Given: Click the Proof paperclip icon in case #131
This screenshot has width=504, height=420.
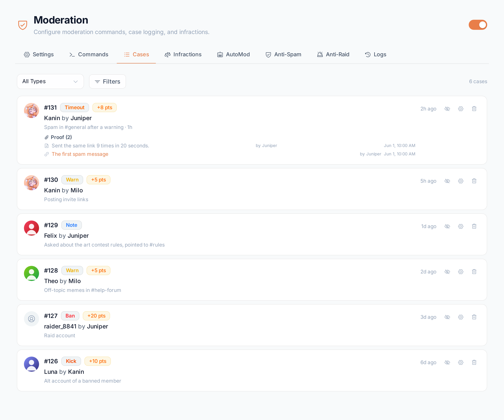Looking at the screenshot, I should [x=47, y=137].
